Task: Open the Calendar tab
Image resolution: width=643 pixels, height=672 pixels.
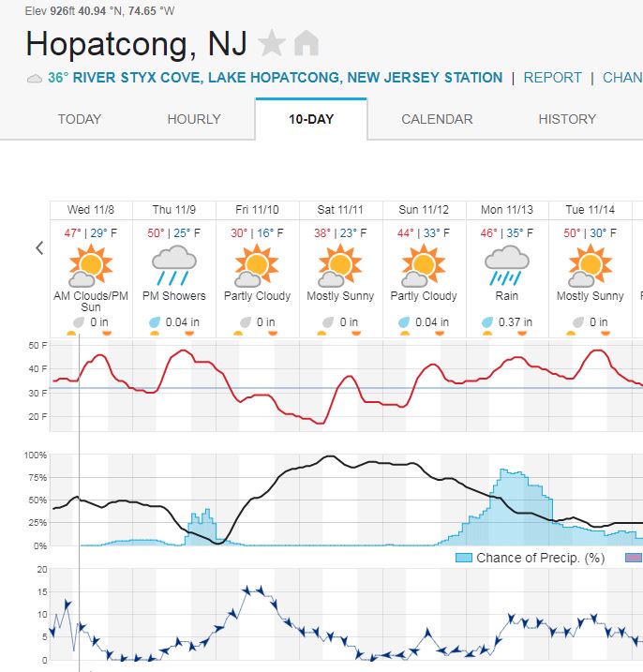Action: click(437, 119)
